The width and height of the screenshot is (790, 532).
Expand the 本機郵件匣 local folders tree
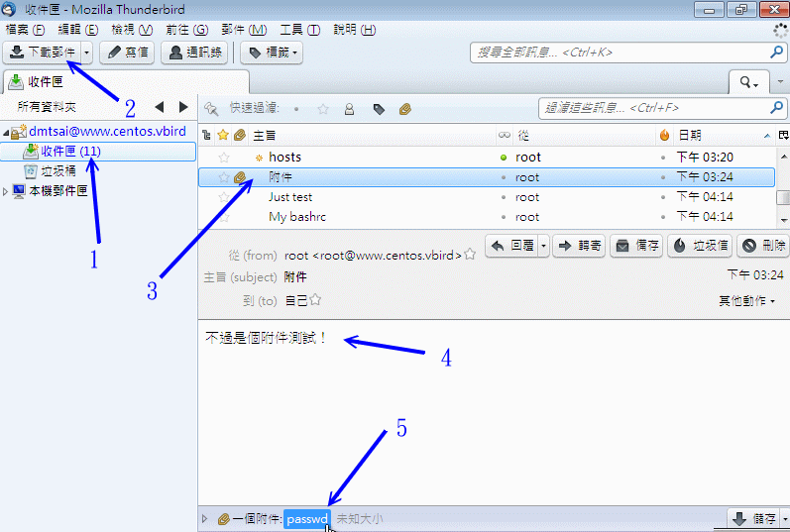[x=7, y=191]
